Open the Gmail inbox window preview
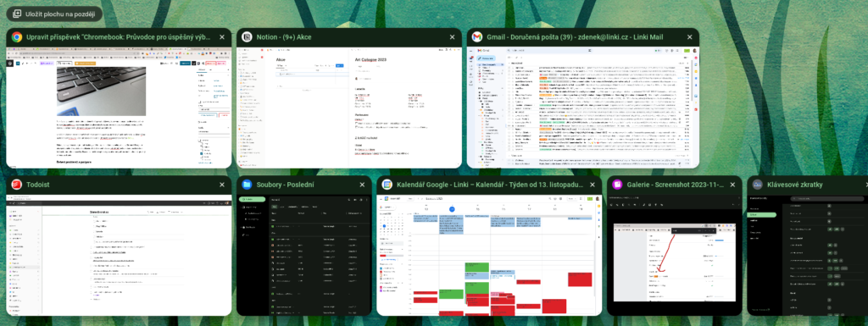The width and height of the screenshot is (868, 326). point(583,108)
